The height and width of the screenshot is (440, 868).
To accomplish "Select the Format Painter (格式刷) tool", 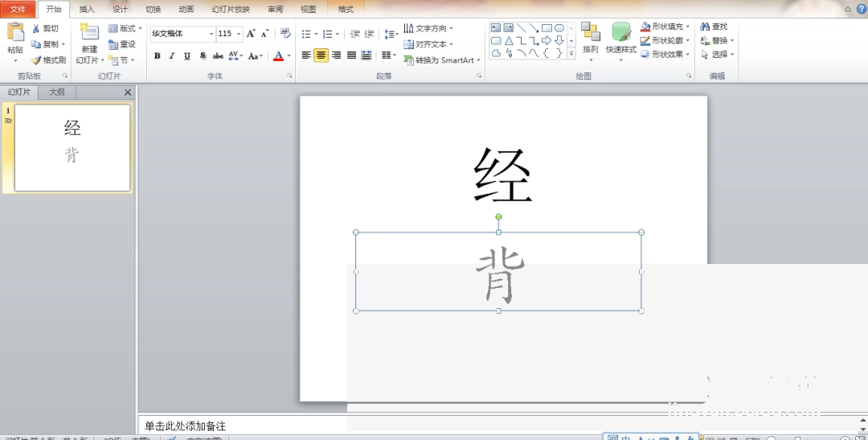I will click(x=49, y=60).
